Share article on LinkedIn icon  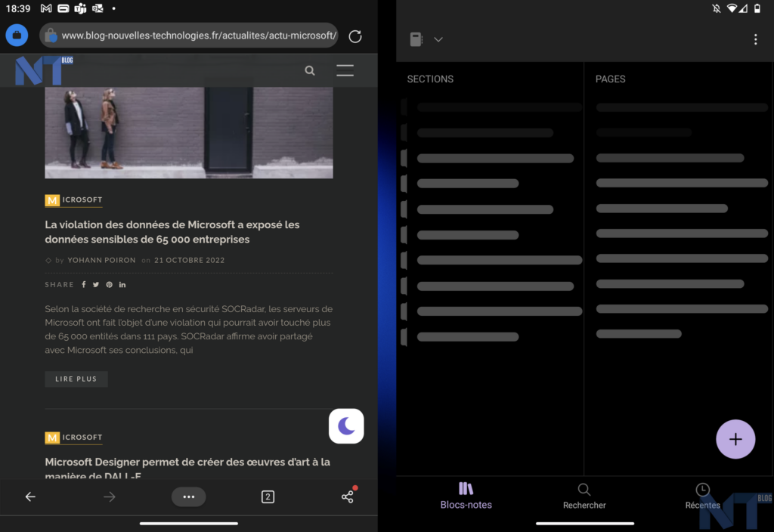pyautogui.click(x=122, y=284)
